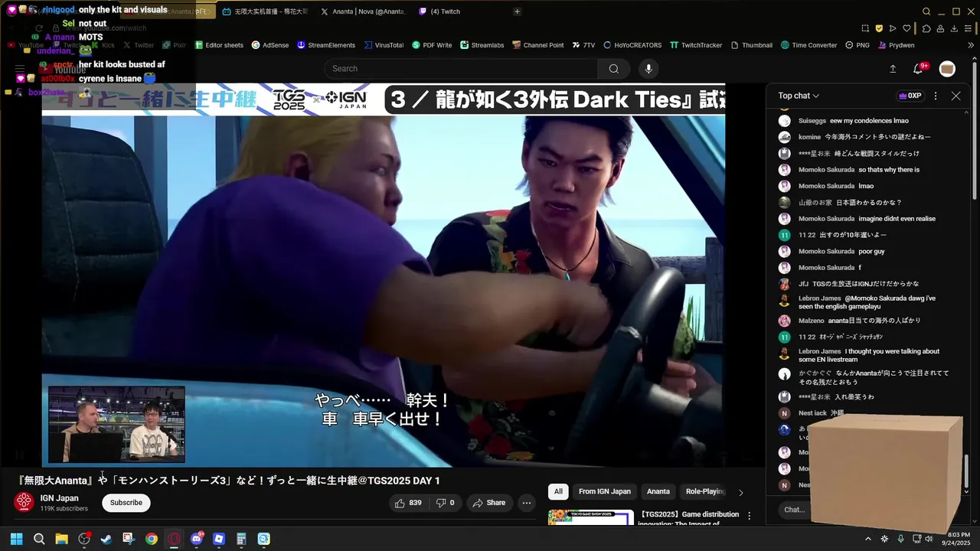Like the video with thumbs up

pos(408,503)
